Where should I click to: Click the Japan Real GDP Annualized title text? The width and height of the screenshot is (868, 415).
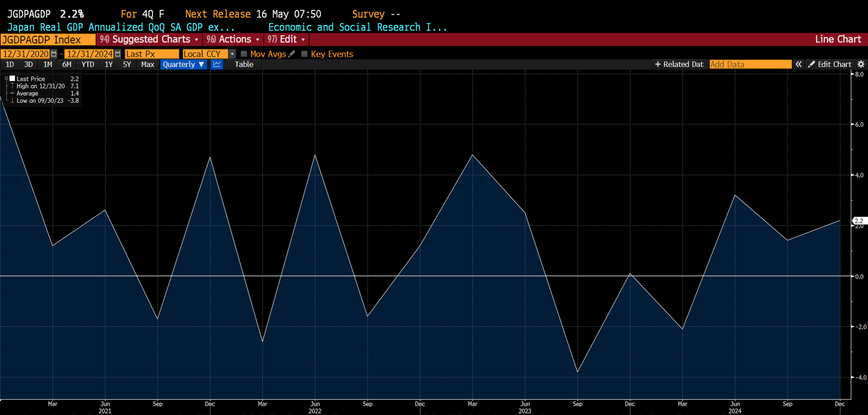[x=121, y=27]
